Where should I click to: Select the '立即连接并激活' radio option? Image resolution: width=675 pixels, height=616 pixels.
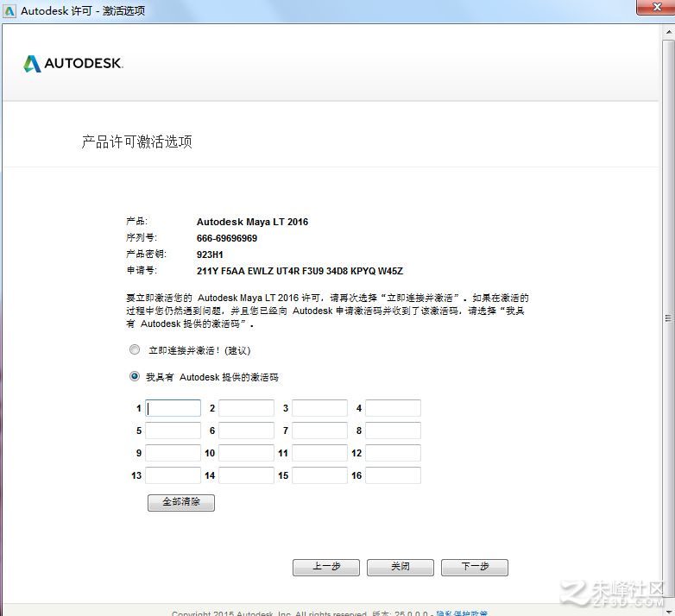[135, 349]
